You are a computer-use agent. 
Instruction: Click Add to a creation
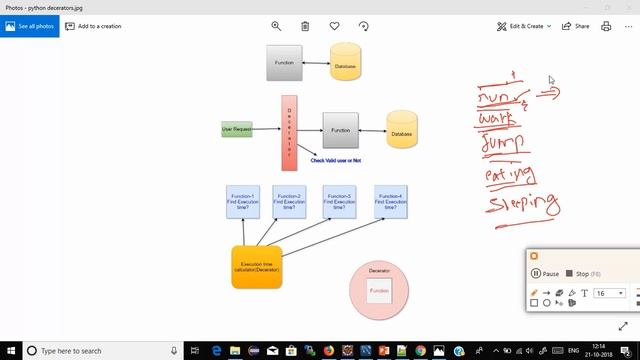click(x=93, y=26)
